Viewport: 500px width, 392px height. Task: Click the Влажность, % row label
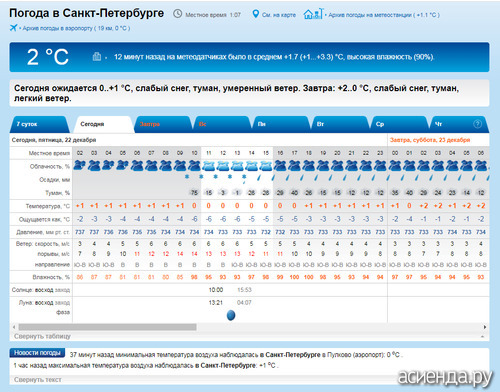pyautogui.click(x=51, y=277)
